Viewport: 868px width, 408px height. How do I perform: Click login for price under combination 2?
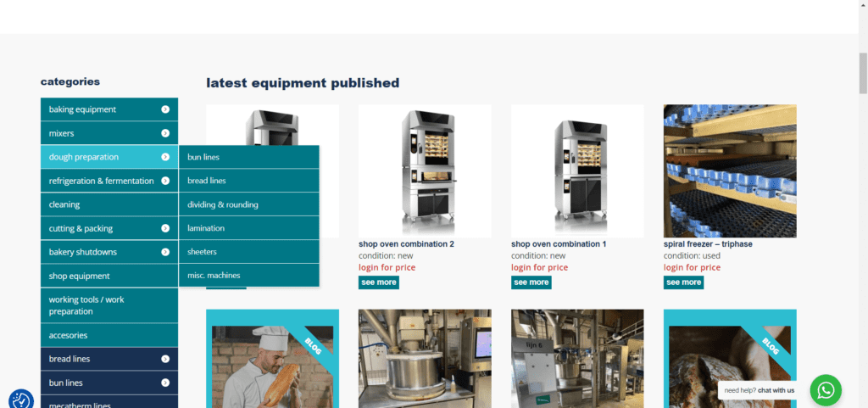coord(387,267)
